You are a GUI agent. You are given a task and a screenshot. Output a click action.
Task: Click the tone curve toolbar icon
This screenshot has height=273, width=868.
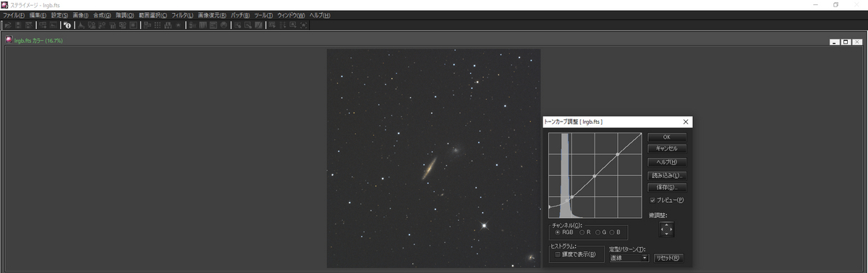(x=258, y=25)
